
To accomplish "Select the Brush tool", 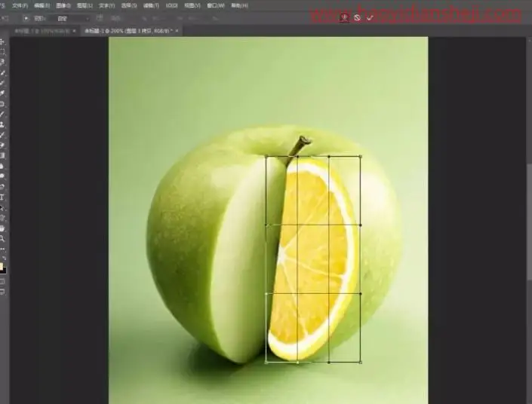I will coord(2,115).
